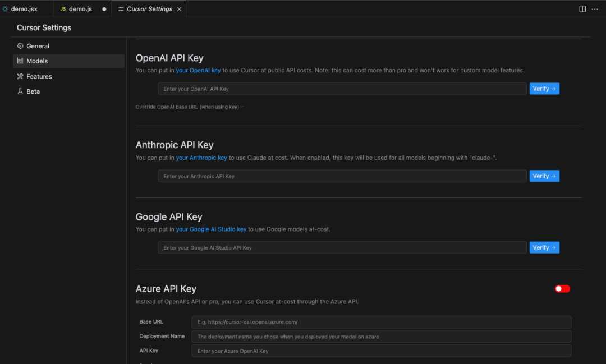Focus the Google AI Studio API Key field
This screenshot has width=606, height=364.
coord(342,248)
